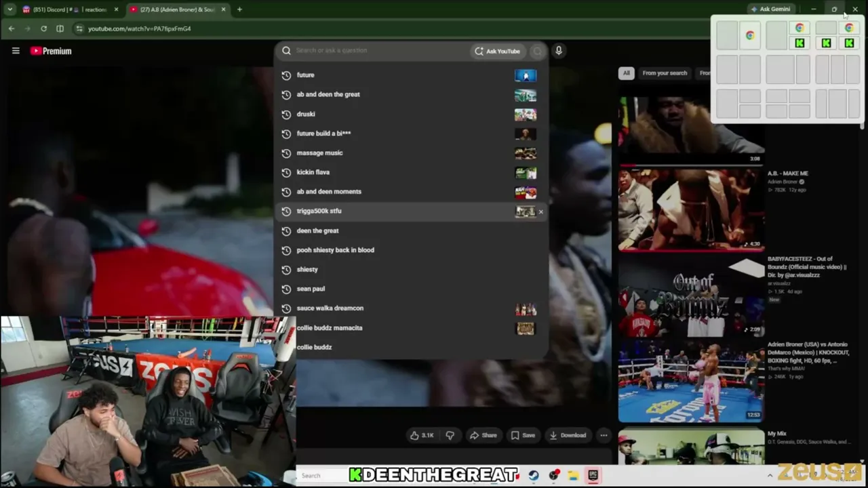The image size is (868, 488).
Task: View site information icon in address bar
Action: click(x=79, y=28)
